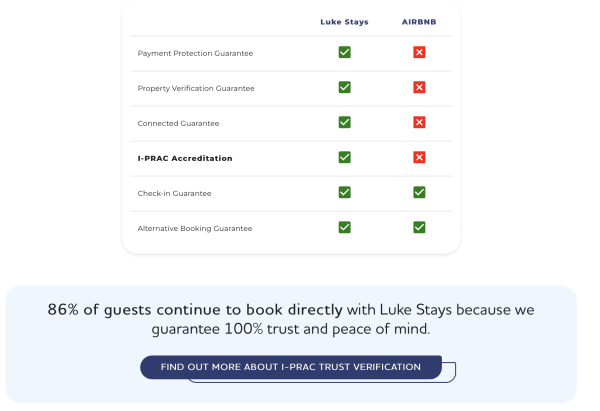
Task: Click Luke Stays I-PRAC Accreditation green checkmark
Action: pos(344,157)
